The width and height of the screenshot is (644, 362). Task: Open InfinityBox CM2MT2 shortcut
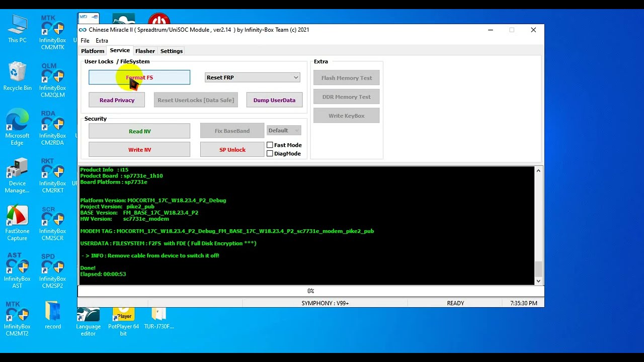17,318
